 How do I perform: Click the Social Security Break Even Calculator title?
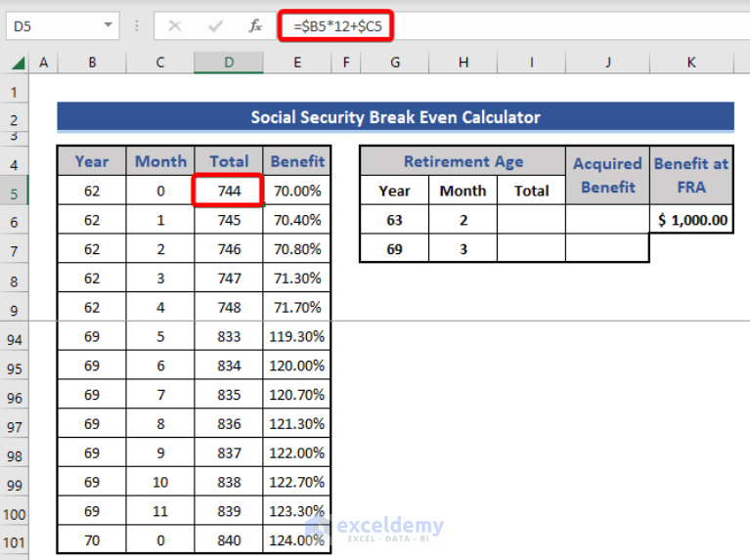coord(396,116)
